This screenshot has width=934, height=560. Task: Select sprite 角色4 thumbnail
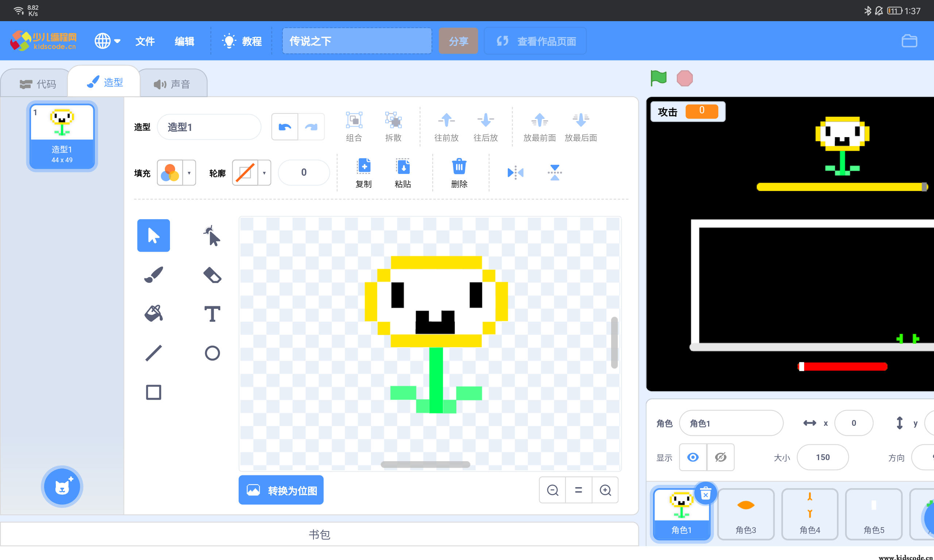810,514
